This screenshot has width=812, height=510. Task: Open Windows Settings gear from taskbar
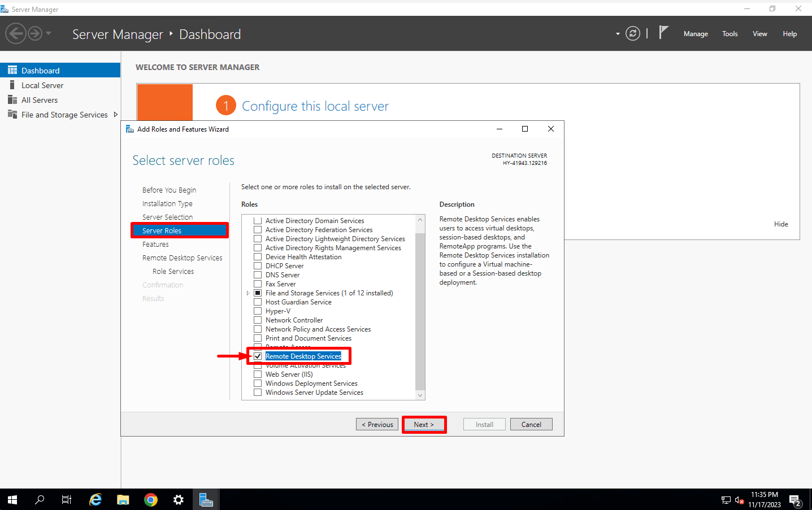[x=178, y=499]
